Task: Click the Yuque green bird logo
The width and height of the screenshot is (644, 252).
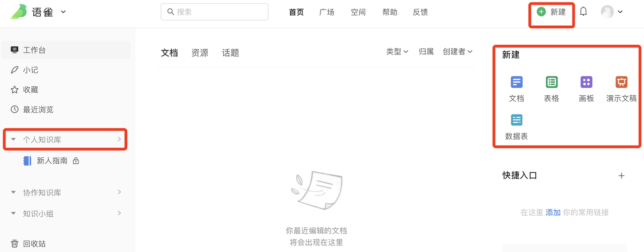Action: coord(19,12)
